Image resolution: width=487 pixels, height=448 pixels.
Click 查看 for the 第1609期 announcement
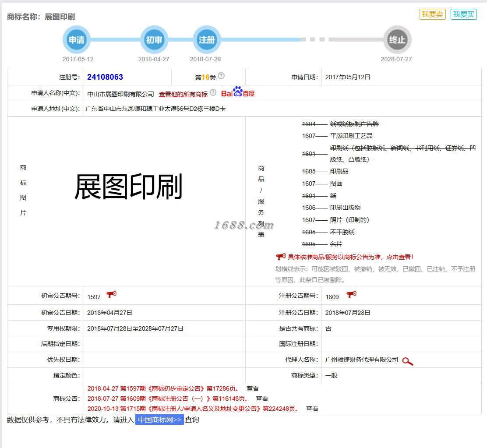262,399
